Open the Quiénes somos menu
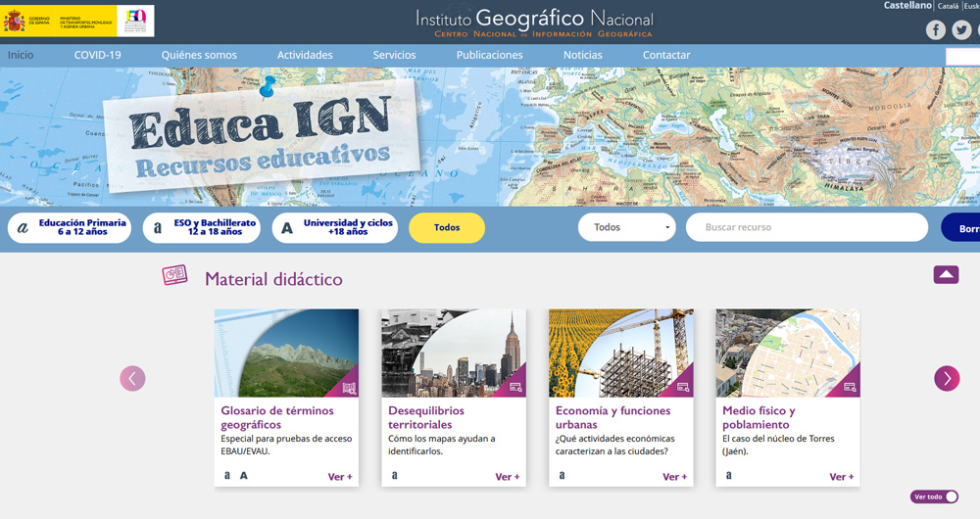The image size is (980, 519). pyautogui.click(x=199, y=55)
